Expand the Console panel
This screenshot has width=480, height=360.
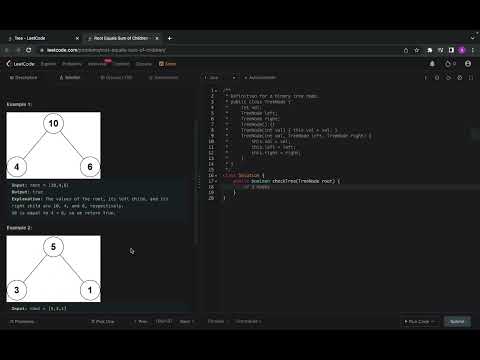click(x=217, y=321)
